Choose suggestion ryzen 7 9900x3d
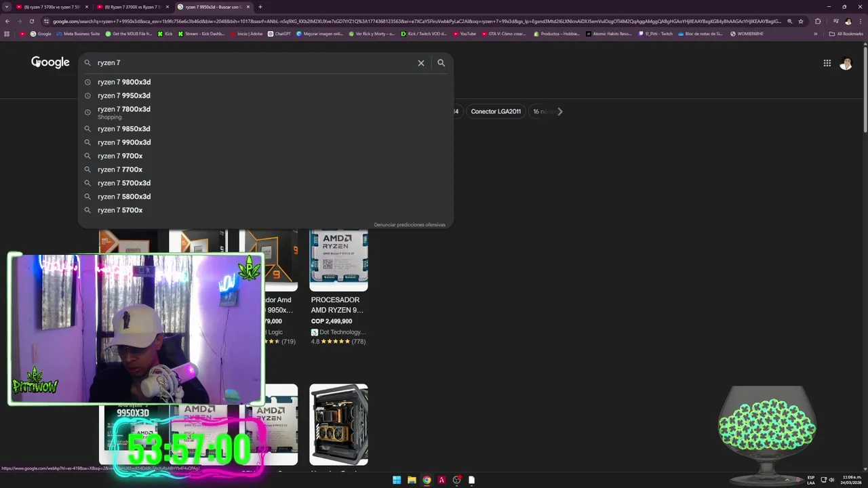This screenshot has width=868, height=488. [x=266, y=142]
